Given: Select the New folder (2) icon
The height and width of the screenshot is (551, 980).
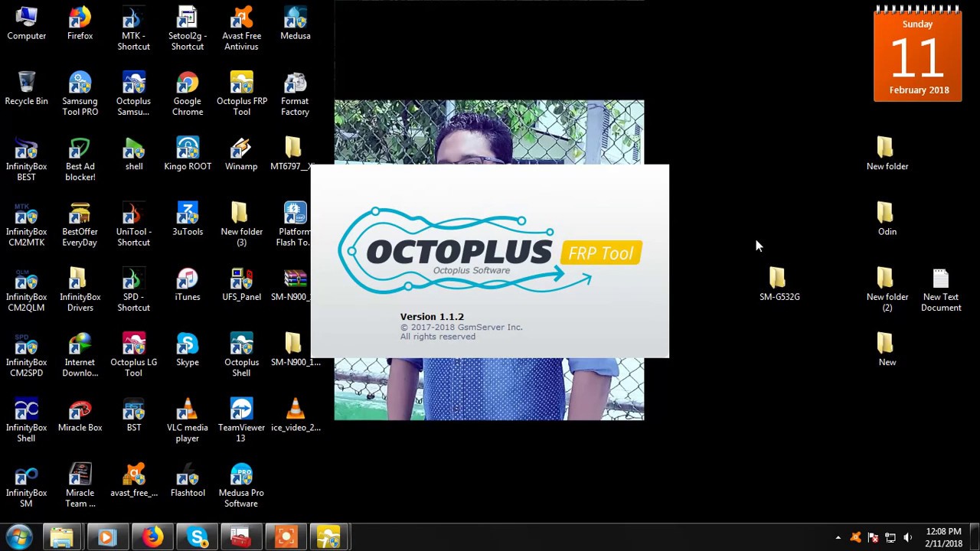Looking at the screenshot, I should (887, 290).
